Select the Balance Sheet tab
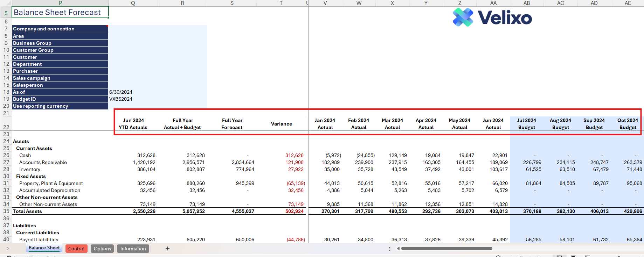This screenshot has height=257, width=644. (44, 248)
